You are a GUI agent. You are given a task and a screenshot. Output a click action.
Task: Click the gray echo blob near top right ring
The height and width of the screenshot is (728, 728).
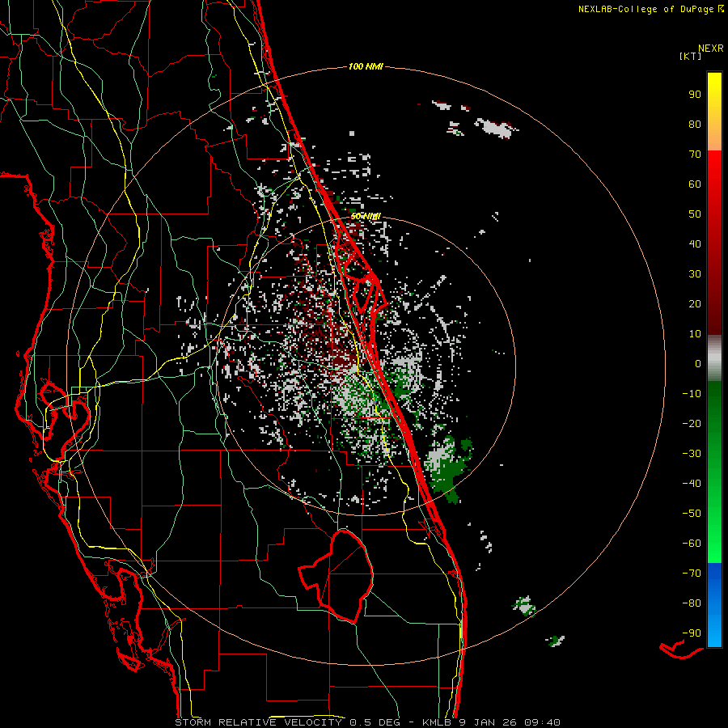pyautogui.click(x=496, y=129)
